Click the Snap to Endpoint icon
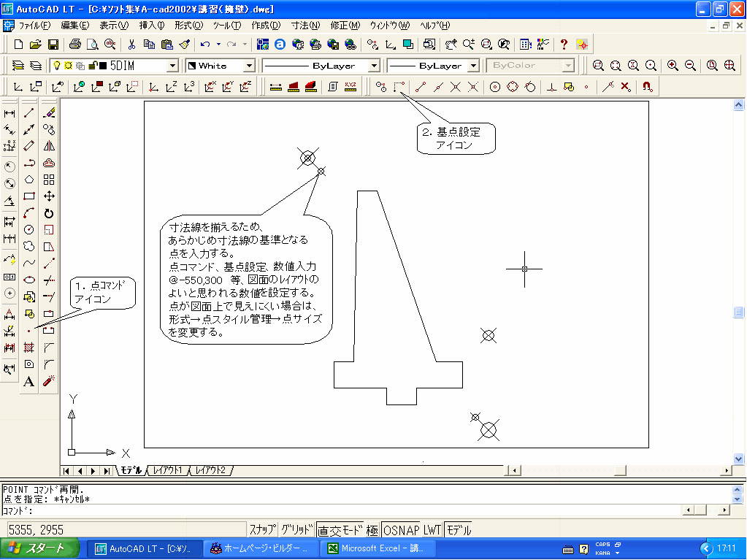747x560 pixels. (420, 87)
